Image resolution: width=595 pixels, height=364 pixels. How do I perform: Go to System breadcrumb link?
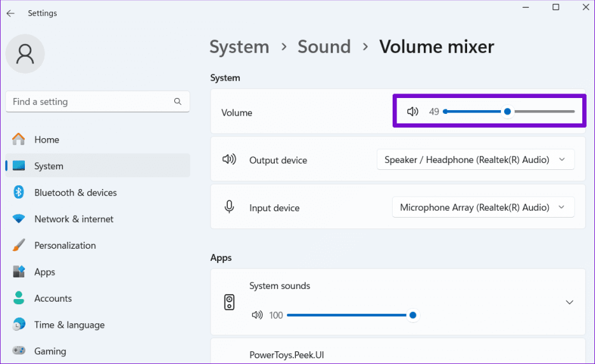tap(239, 47)
